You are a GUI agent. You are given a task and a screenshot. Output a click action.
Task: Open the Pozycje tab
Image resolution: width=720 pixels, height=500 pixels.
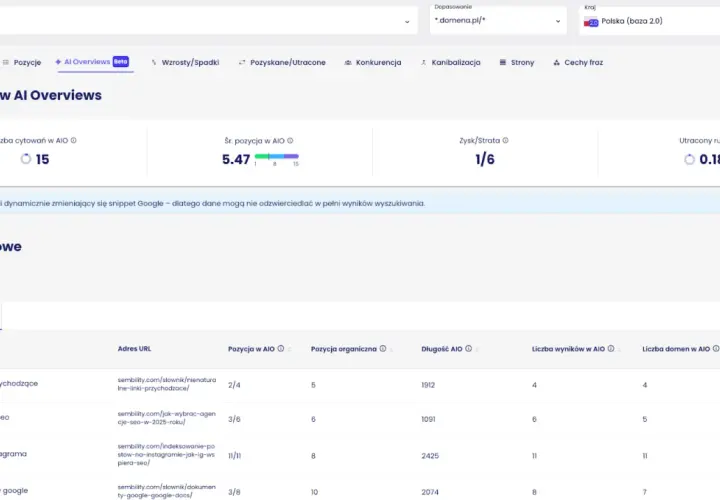pyautogui.click(x=22, y=62)
